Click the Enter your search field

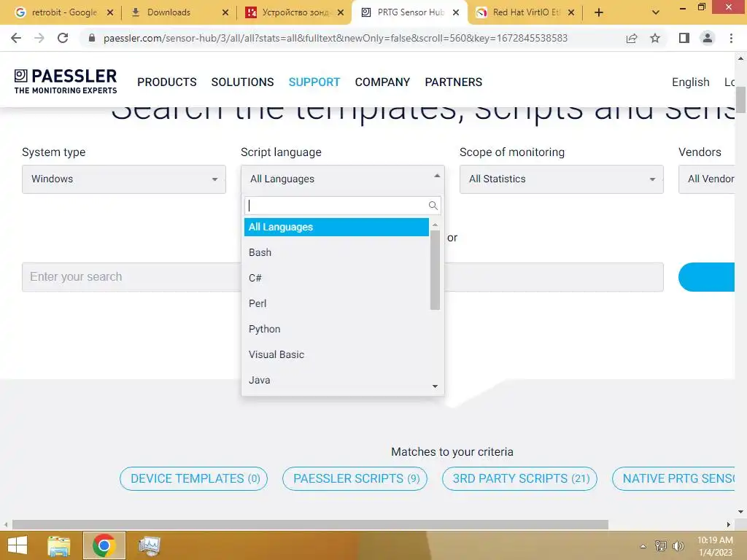point(343,276)
